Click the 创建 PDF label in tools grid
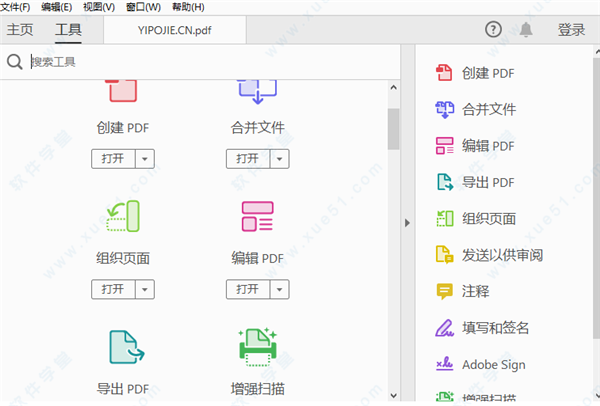This screenshot has height=406, width=600. (123, 127)
